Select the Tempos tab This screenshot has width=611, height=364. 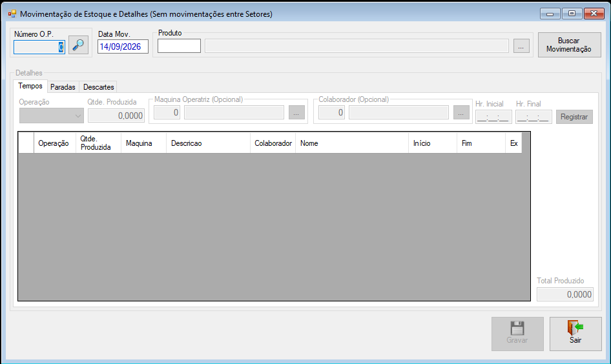pos(30,86)
